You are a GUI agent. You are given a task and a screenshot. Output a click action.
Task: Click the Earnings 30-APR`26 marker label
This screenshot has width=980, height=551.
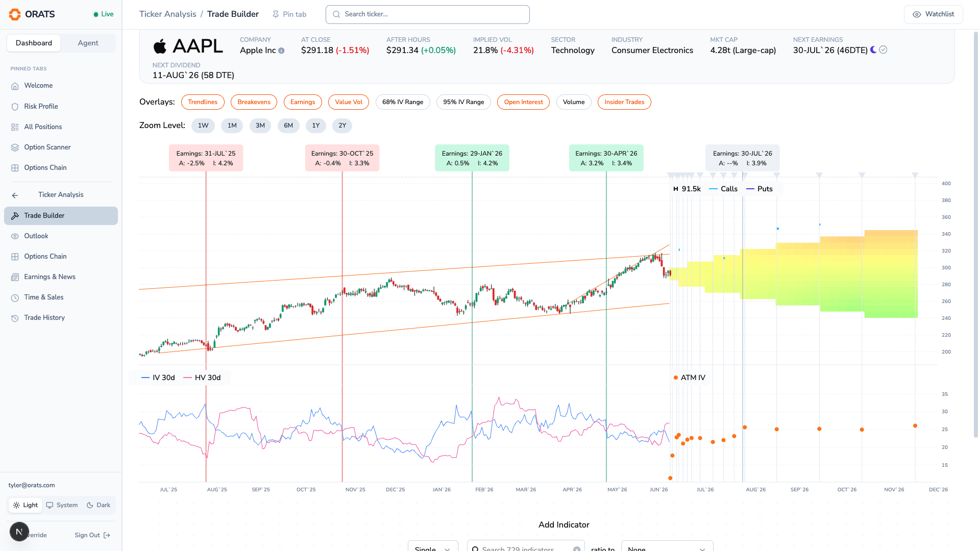[x=606, y=158]
